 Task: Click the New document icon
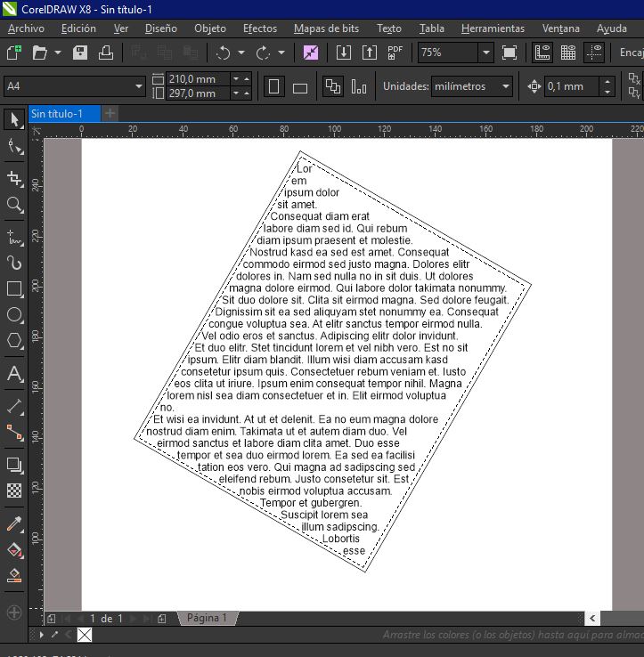tap(14, 53)
